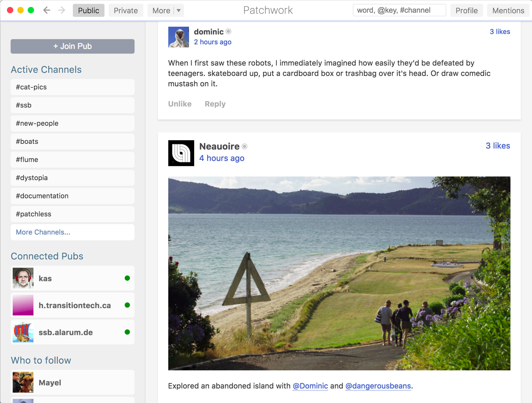Screen dimensions: 532x403
Task: Click the forward navigation arrow
Action: point(62,10)
